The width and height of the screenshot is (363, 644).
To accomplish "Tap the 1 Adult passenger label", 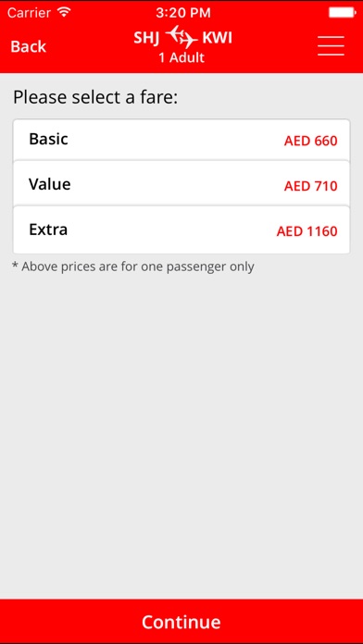I will (181, 57).
